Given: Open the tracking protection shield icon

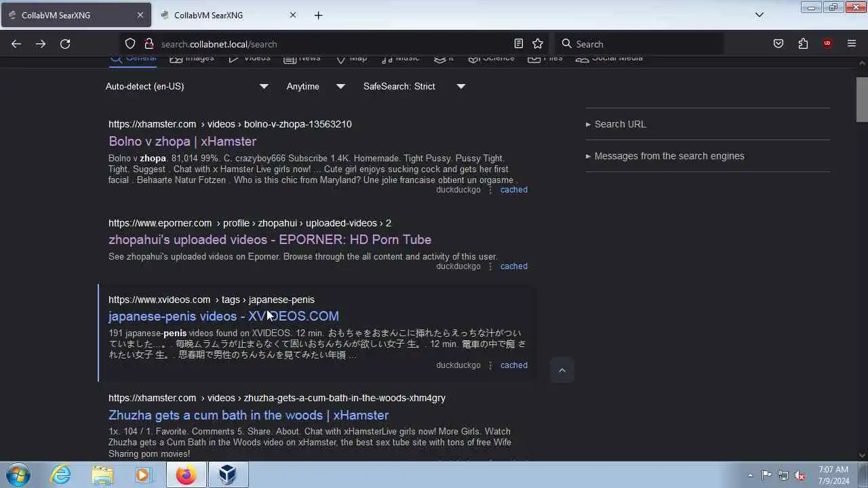Looking at the screenshot, I should [130, 43].
